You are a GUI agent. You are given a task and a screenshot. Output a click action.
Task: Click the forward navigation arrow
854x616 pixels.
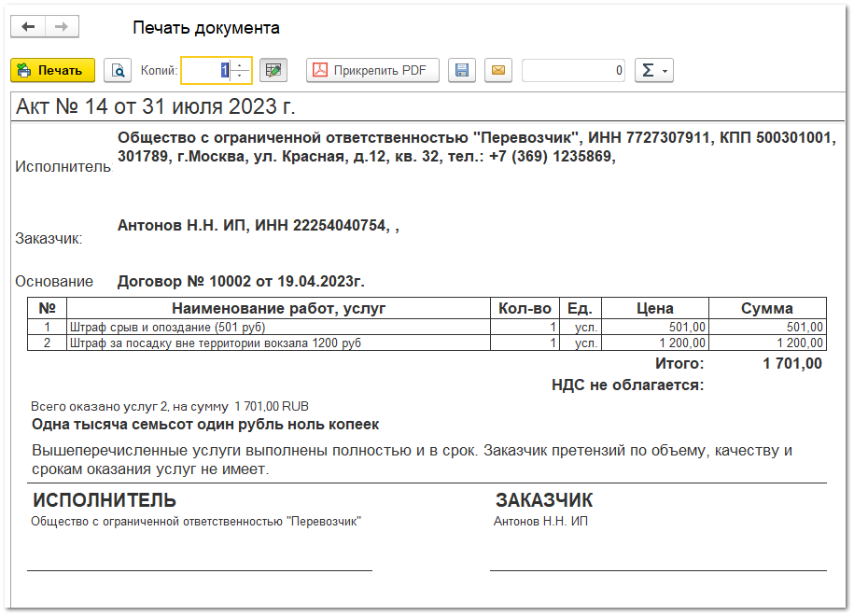coord(62,27)
